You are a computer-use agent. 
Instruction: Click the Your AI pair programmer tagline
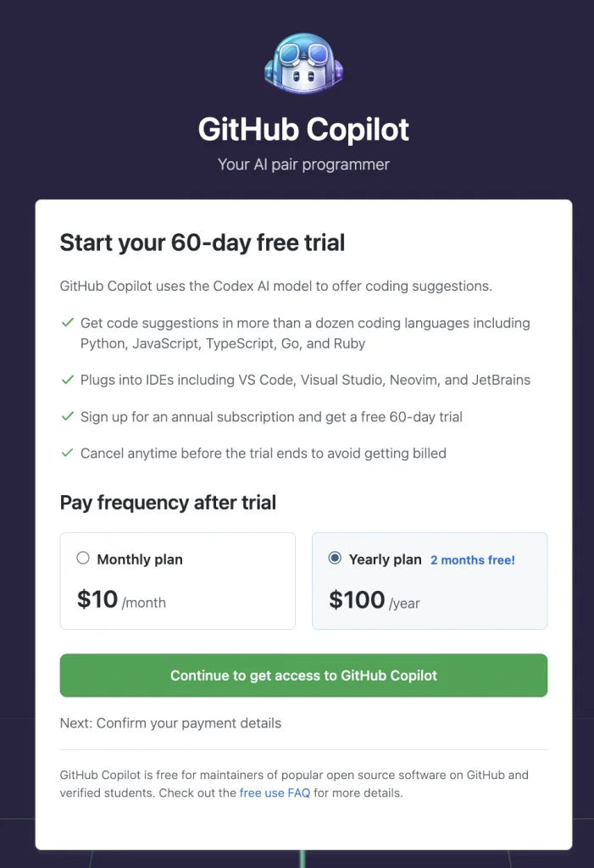303,164
